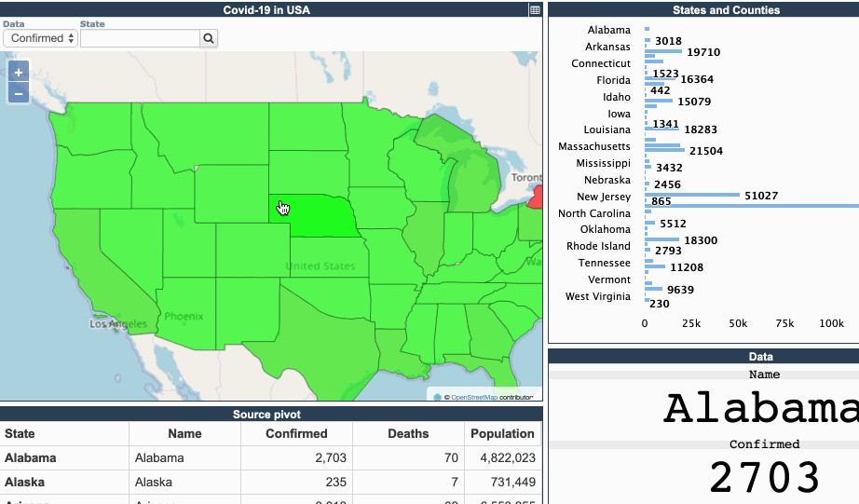Click the State search magnifier icon
859x504 pixels.
pyautogui.click(x=209, y=38)
